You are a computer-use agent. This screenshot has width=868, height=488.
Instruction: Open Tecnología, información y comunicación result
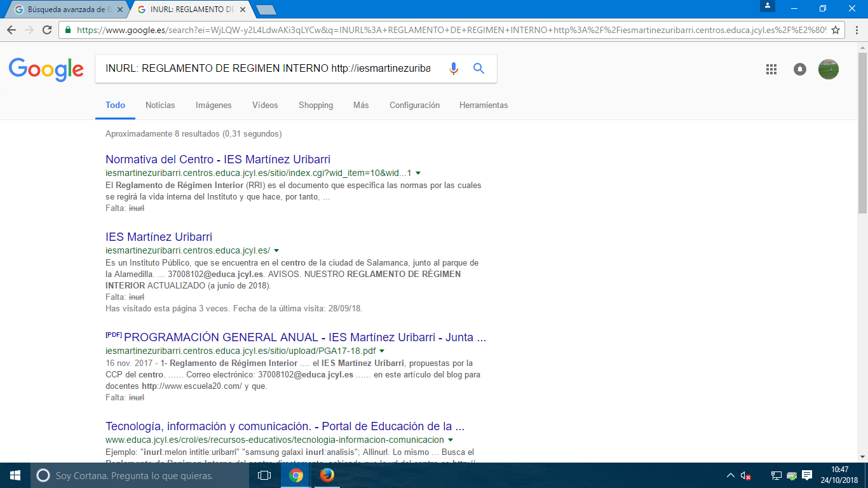[285, 426]
